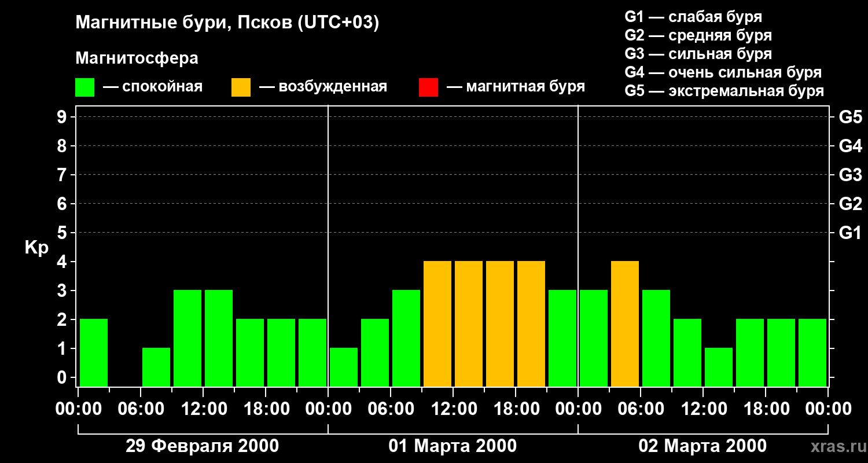The image size is (868, 463).
Task: Click the «G1 — слабая буря» legend line
Action: [693, 17]
